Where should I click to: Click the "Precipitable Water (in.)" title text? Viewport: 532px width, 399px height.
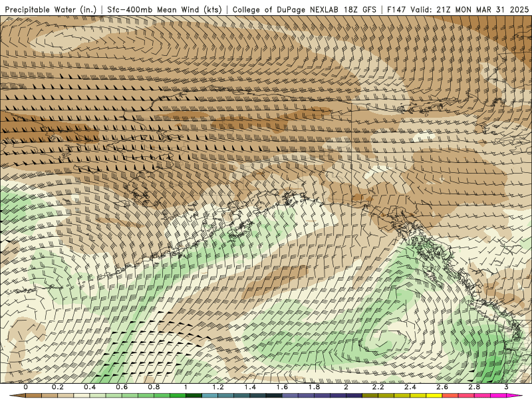(51, 9)
